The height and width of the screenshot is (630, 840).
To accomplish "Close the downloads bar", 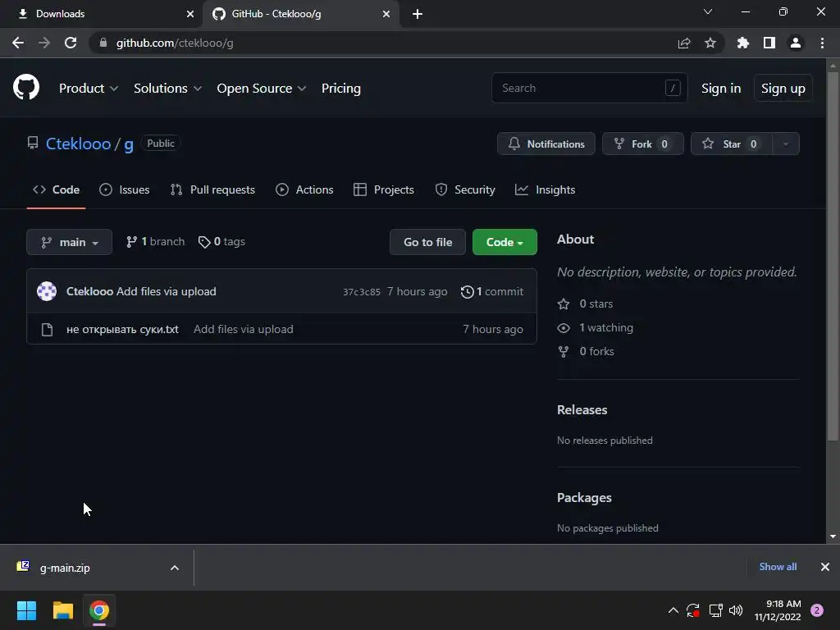I will pyautogui.click(x=825, y=567).
